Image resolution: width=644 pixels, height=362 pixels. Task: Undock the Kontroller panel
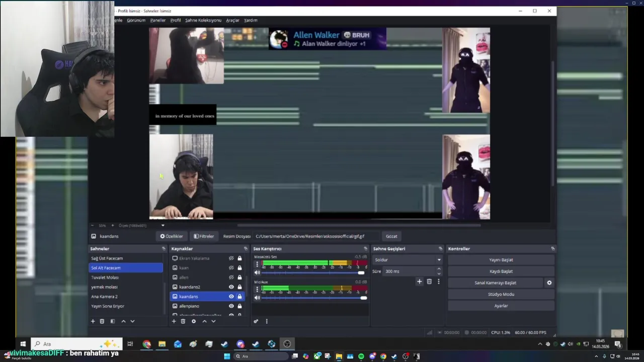[552, 249]
